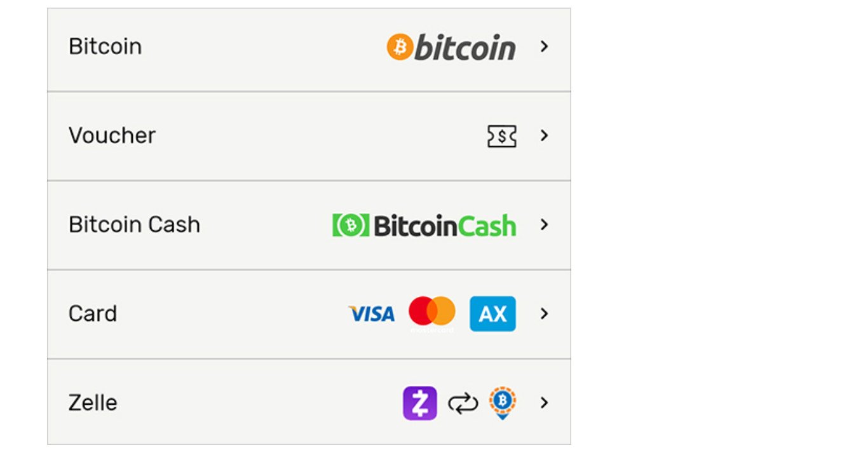Open the Zelle row chevron

click(x=544, y=402)
